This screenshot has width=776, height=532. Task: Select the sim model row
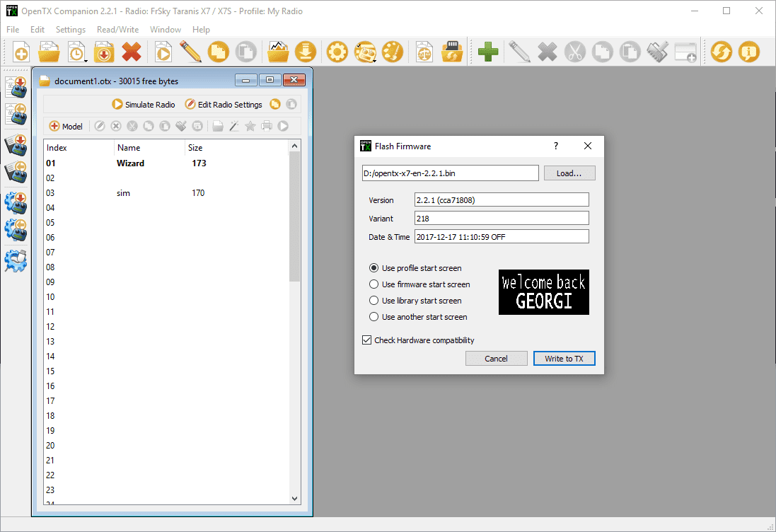pyautogui.click(x=166, y=193)
